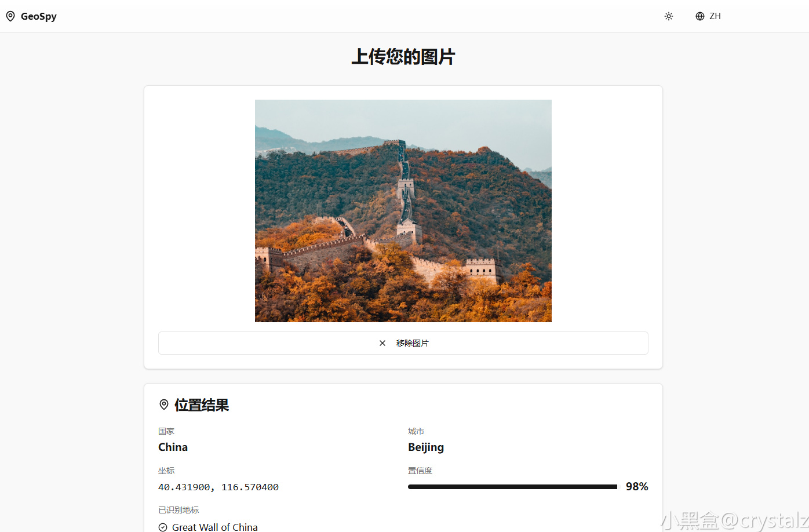Click the China country value
The image size is (809, 532).
pyautogui.click(x=173, y=447)
